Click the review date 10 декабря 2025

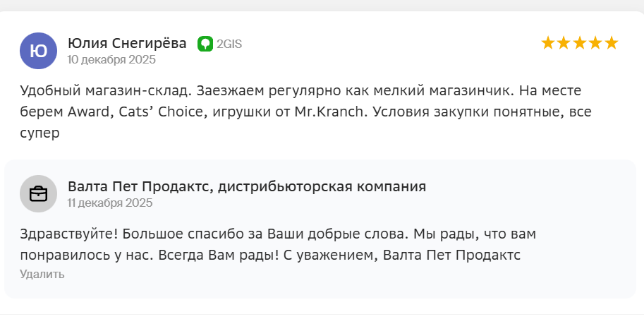coord(111,60)
